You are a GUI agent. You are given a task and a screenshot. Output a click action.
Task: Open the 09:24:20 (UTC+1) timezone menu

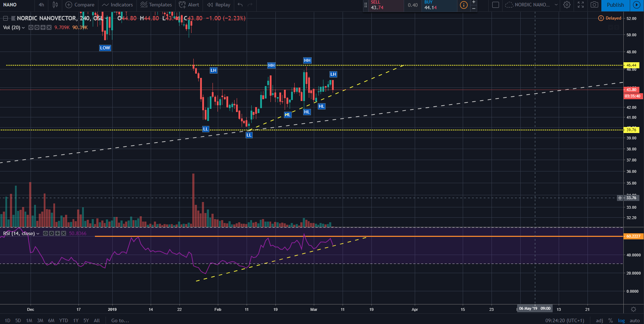pos(565,320)
